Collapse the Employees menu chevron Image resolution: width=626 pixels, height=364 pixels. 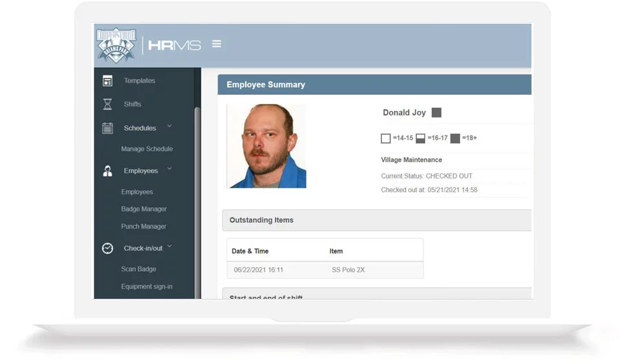(x=169, y=169)
